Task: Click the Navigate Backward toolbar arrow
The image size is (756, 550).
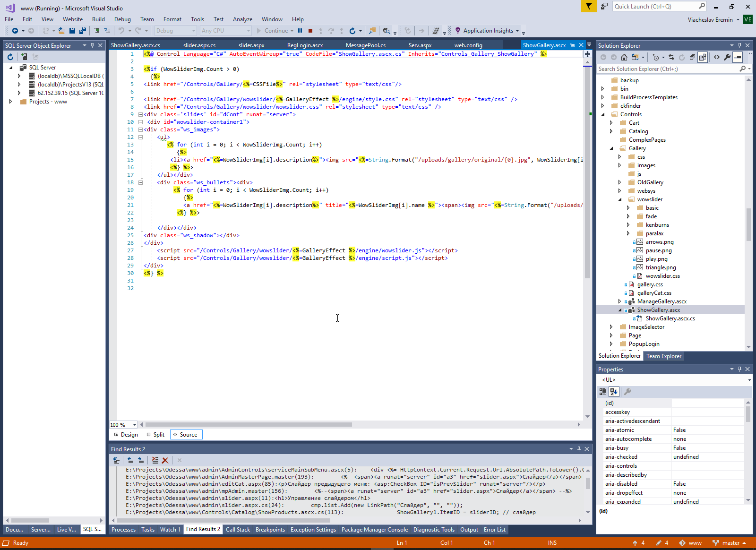Action: [x=15, y=31]
